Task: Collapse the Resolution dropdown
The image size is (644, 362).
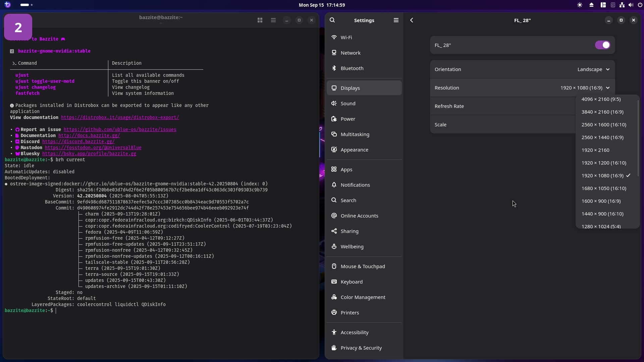Action: [585, 88]
